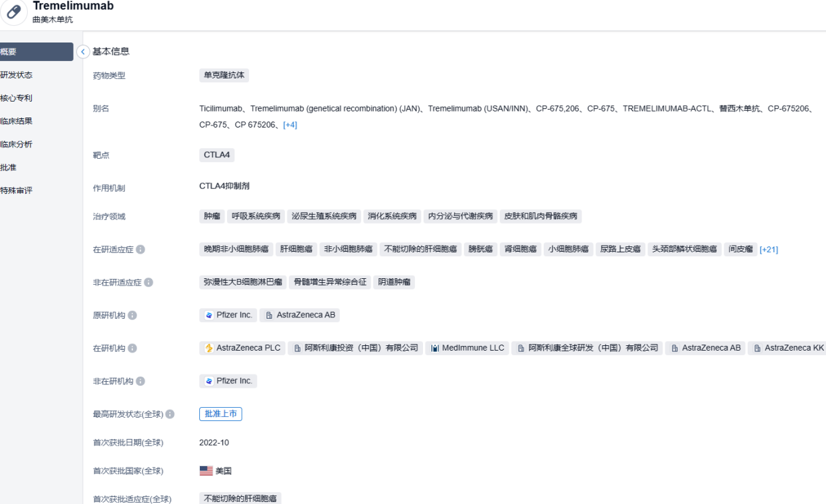Click info icon next to 非在研适应症
This screenshot has height=504, width=826.
(149, 282)
